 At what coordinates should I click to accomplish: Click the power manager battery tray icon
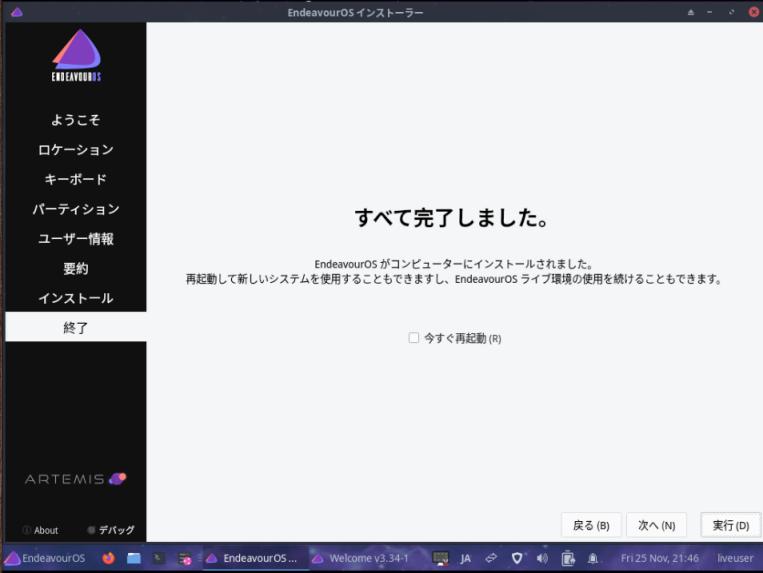point(567,558)
